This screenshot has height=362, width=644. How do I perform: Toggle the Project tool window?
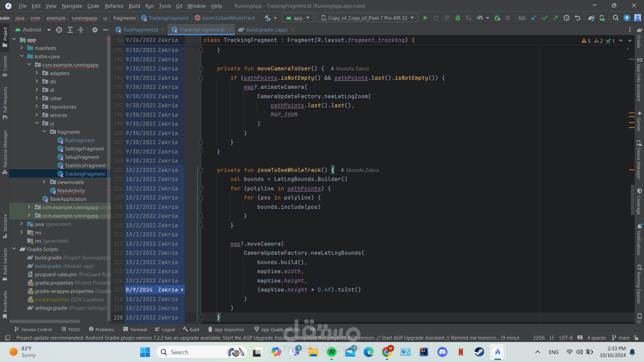point(5,37)
